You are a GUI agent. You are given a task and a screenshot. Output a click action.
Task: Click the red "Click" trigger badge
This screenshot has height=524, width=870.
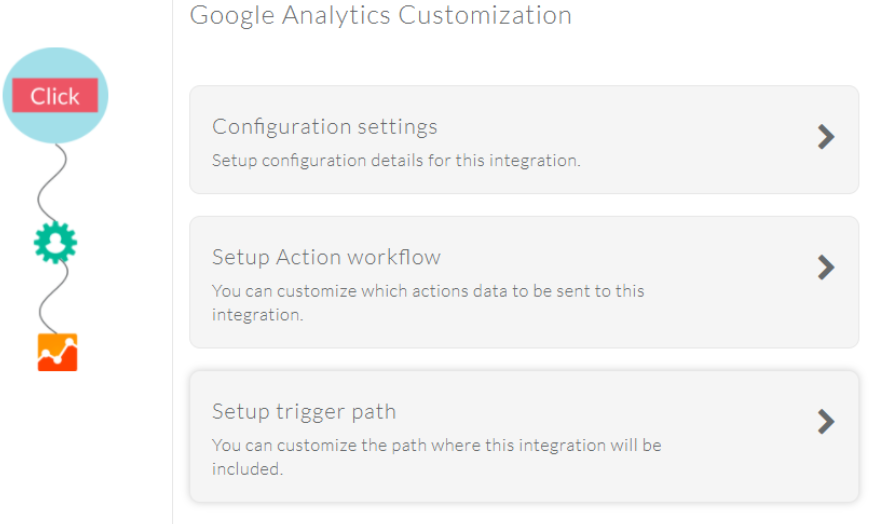(x=55, y=95)
